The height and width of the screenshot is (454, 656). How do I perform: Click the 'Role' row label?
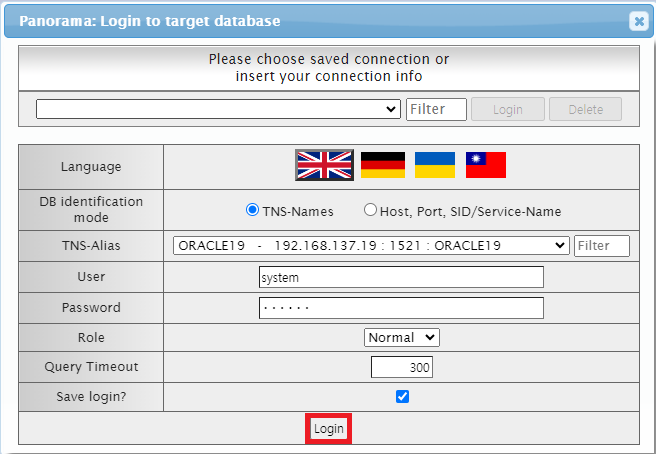(x=91, y=337)
